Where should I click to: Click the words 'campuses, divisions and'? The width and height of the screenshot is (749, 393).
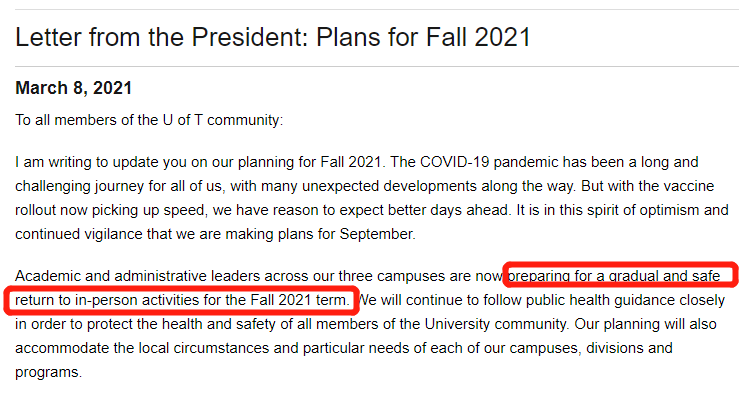click(591, 348)
